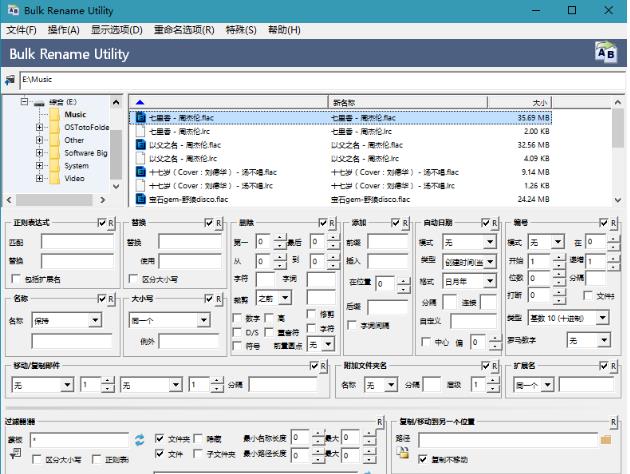The width and height of the screenshot is (630, 474).
Task: Toggle the D/S checkbox in 删除 group
Action: point(237,332)
